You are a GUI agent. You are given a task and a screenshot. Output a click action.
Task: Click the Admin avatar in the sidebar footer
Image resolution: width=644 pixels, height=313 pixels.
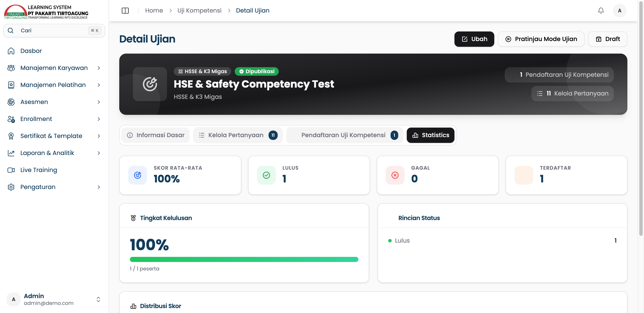pyautogui.click(x=13, y=299)
